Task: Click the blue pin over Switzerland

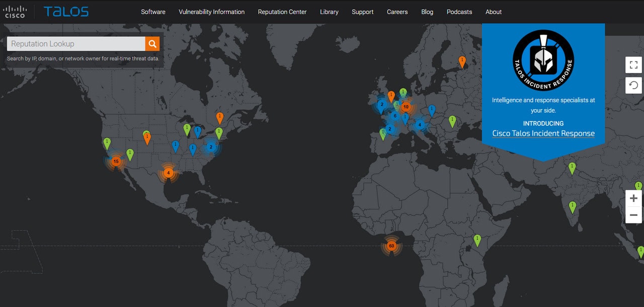Action: coord(405,119)
